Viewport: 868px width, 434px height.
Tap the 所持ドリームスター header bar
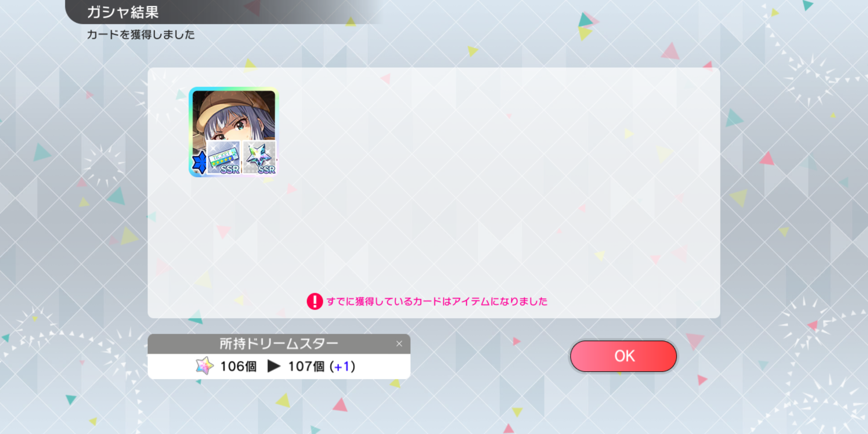(x=279, y=344)
